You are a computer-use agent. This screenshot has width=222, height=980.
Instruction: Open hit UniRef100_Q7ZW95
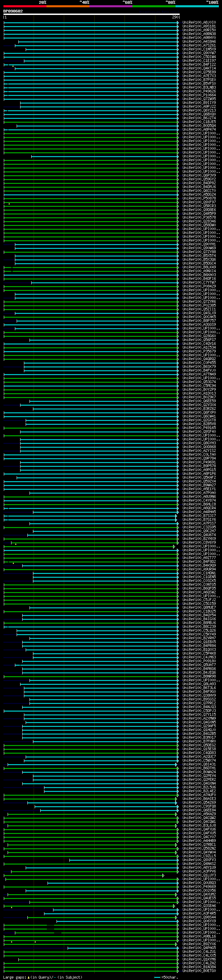[x=199, y=99]
